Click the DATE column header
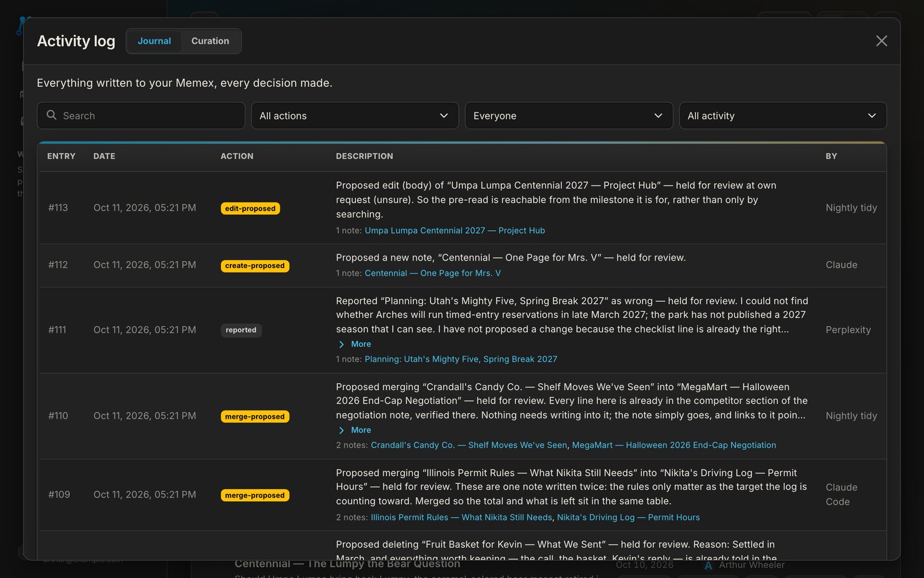 click(104, 156)
